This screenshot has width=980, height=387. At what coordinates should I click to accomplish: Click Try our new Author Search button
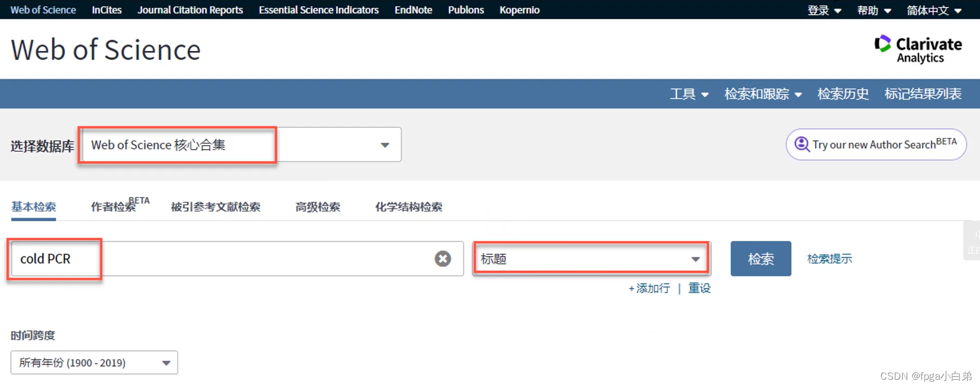tap(876, 144)
